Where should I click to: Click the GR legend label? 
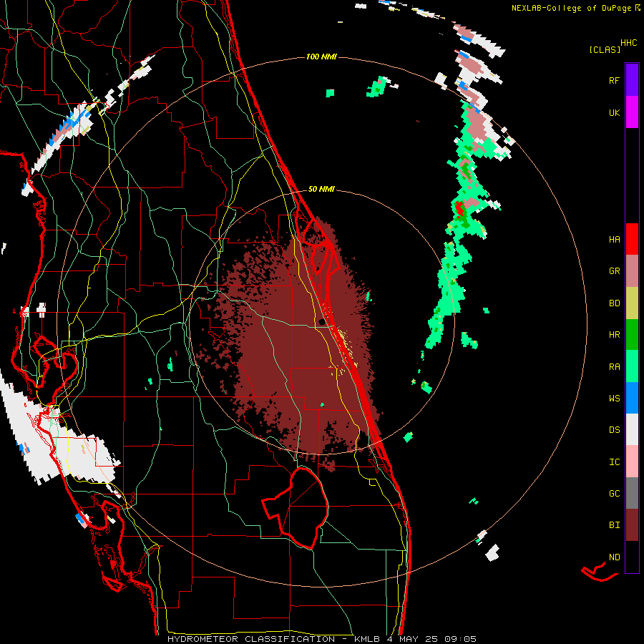point(614,271)
